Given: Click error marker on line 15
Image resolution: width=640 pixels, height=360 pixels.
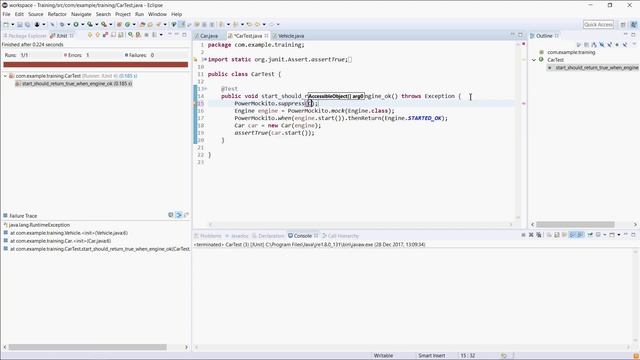Looking at the screenshot, I should (196, 104).
